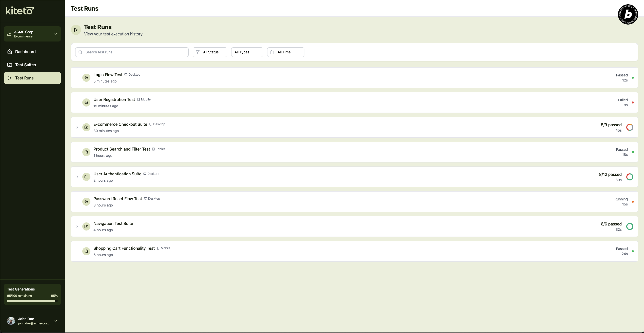Click the Kiteto logo
The image size is (644, 333).
coord(20,11)
